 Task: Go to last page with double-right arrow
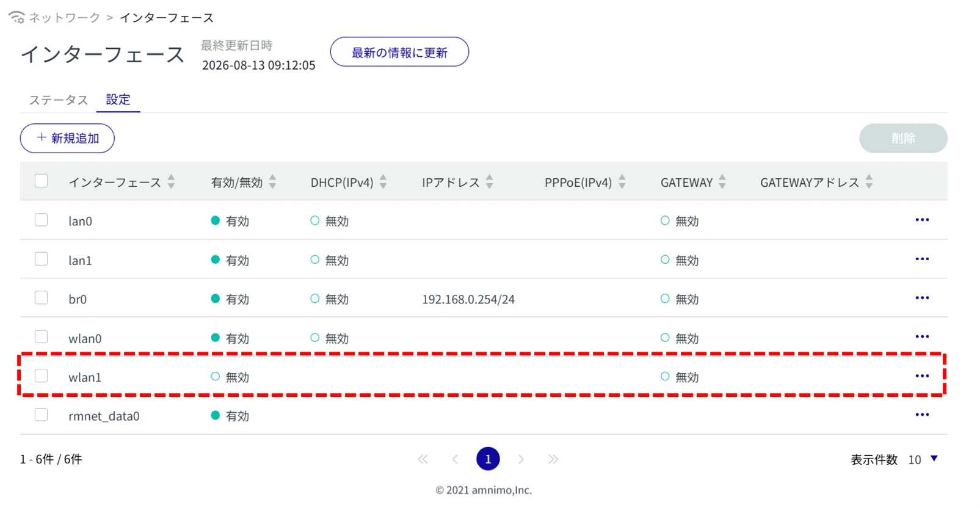[553, 459]
